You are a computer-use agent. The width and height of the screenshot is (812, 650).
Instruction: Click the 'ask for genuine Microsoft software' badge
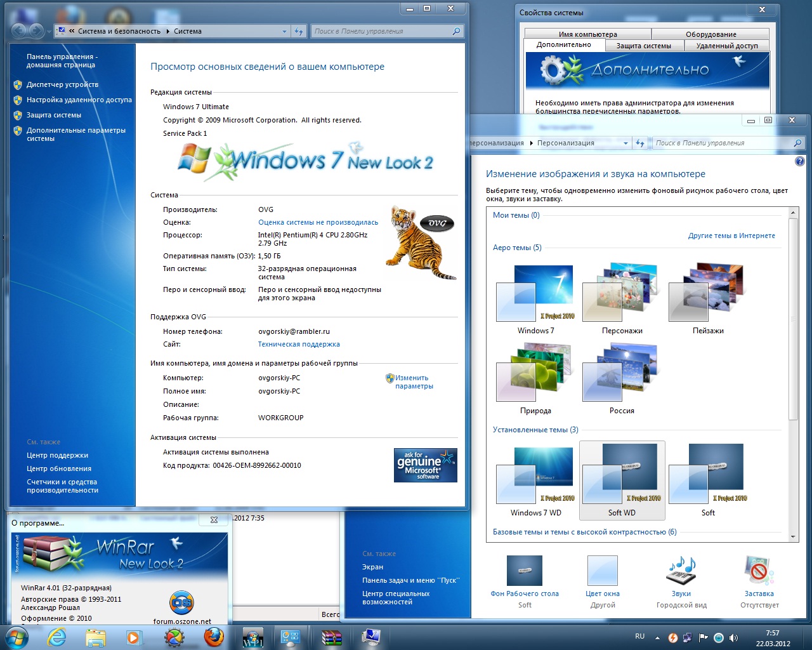click(x=426, y=465)
